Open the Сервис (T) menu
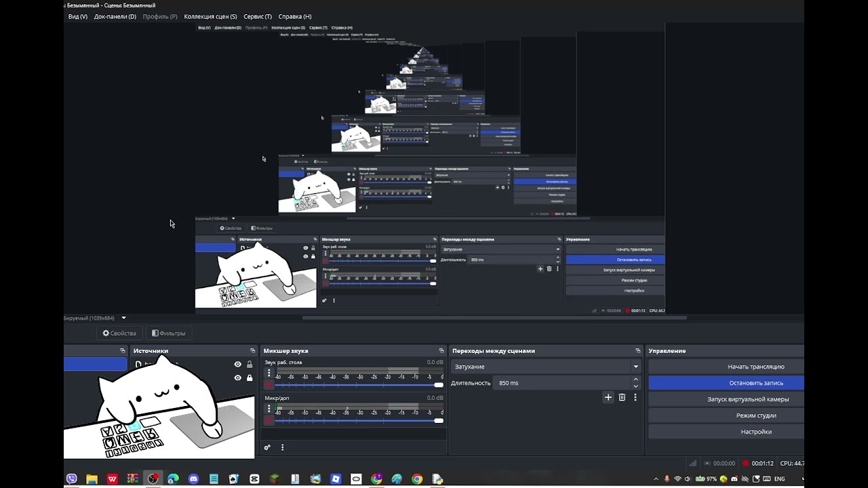Viewport: 868px width, 488px height. pyautogui.click(x=258, y=16)
